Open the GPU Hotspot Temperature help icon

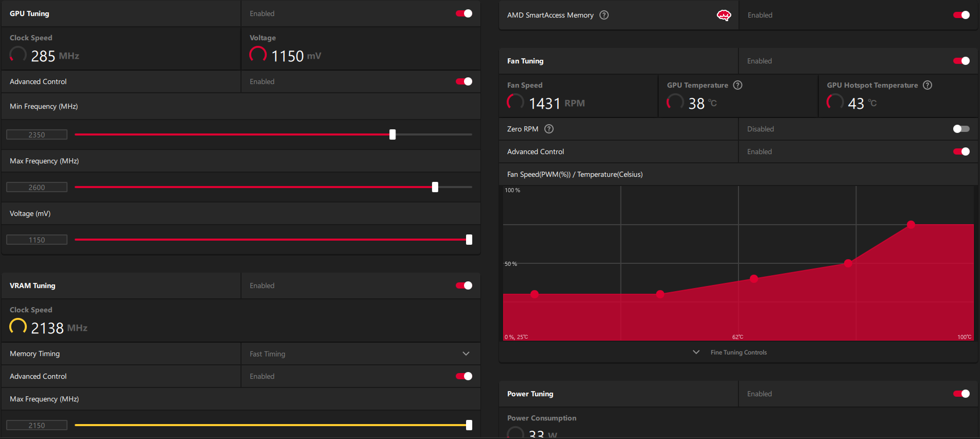tap(927, 85)
